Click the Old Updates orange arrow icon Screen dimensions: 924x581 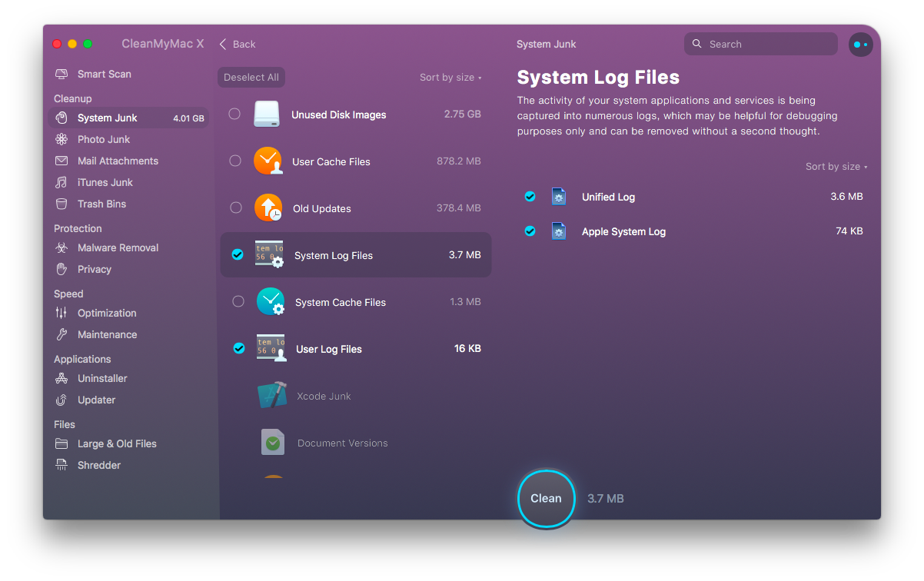click(268, 208)
